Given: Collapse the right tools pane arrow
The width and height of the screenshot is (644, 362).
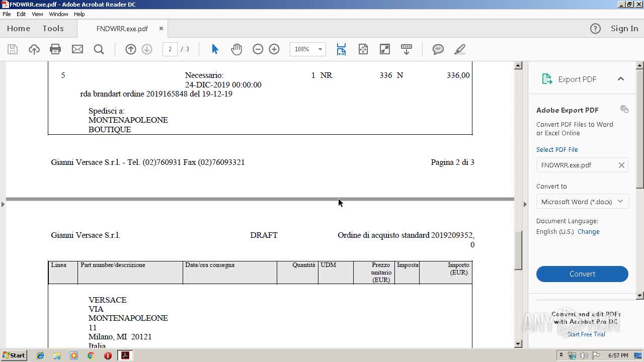Looking at the screenshot, I should tap(525, 204).
